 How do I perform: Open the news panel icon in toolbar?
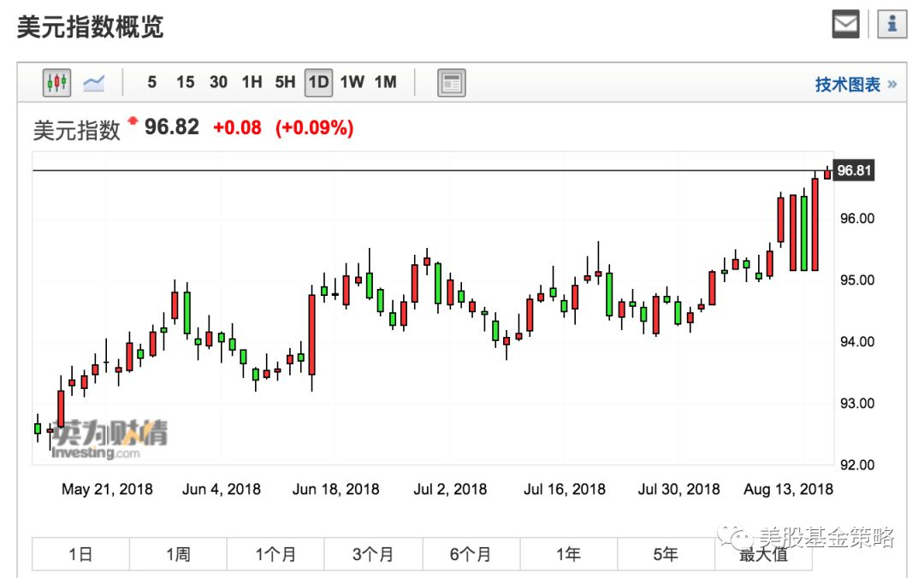(x=451, y=83)
